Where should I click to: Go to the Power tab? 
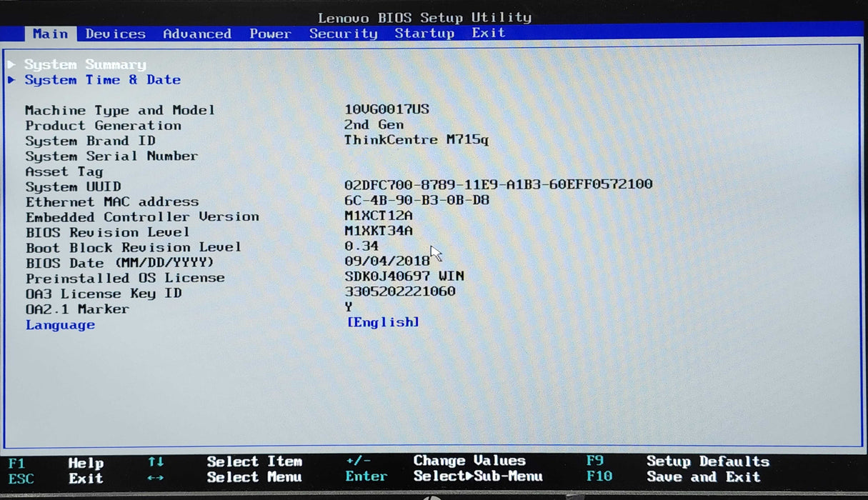pos(270,34)
